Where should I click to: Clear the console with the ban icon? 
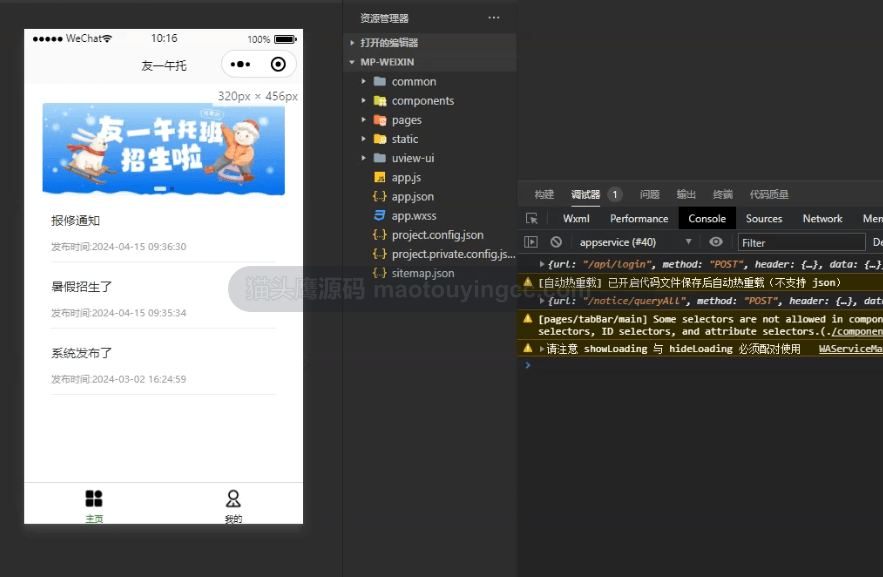click(556, 242)
